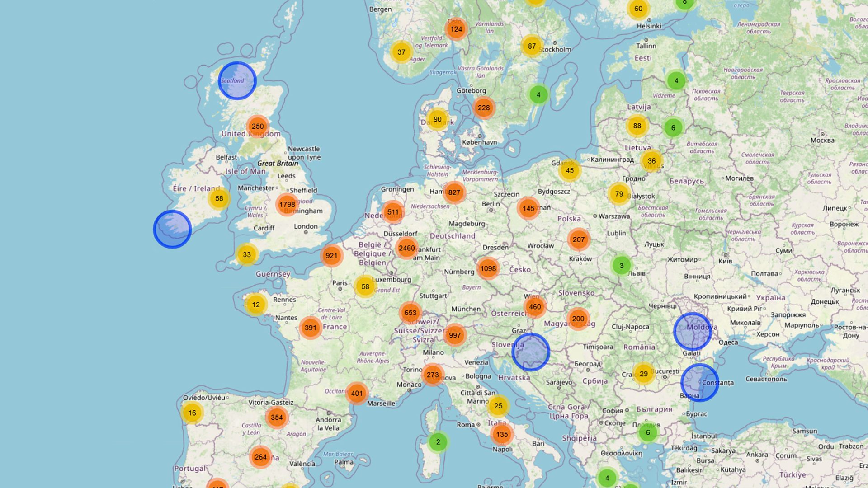The image size is (868, 488).
Task: Click the blue circle over Scotland
Action: pyautogui.click(x=237, y=81)
